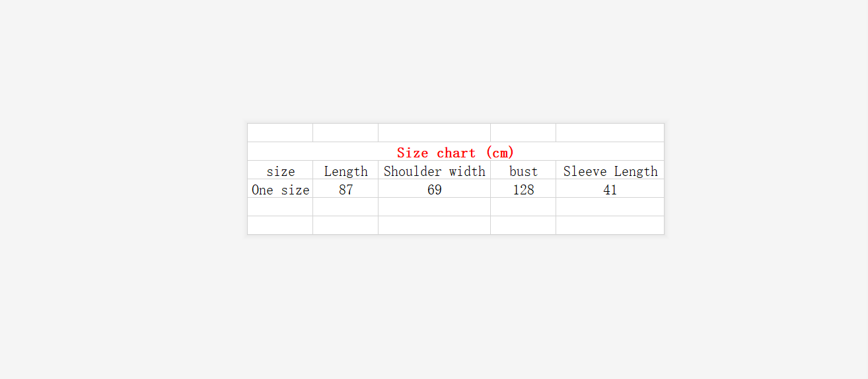This screenshot has height=379, width=868.
Task: Click the red "Size chart (cm)" title
Action: pyautogui.click(x=455, y=152)
